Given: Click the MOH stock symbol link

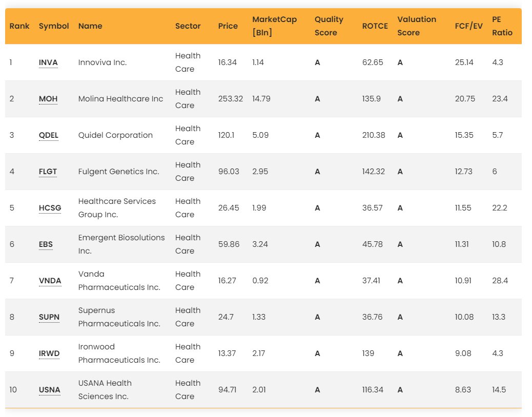Looking at the screenshot, I should click(48, 99).
